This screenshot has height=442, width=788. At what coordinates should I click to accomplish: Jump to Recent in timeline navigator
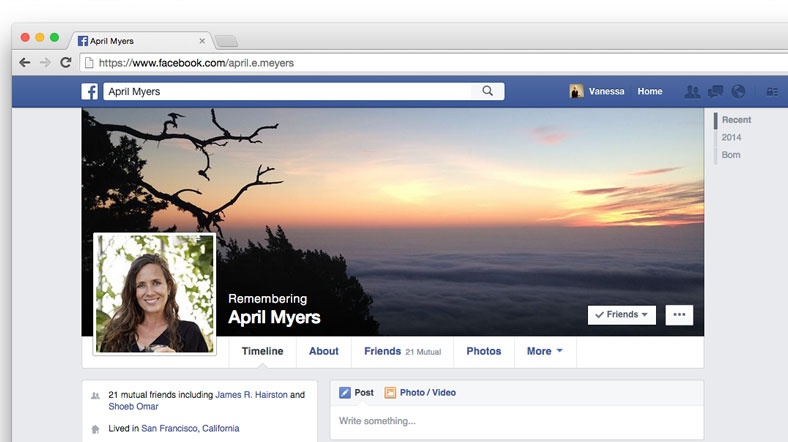click(x=736, y=120)
